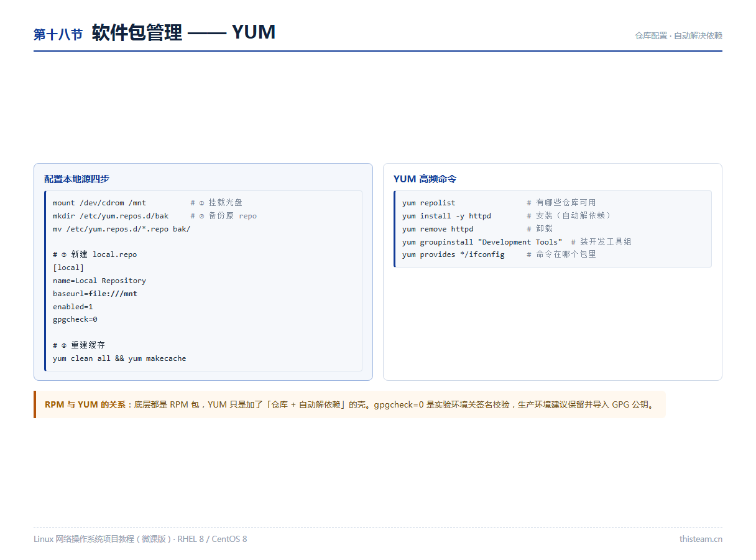Click the command yum remove httpd
Viewport: 756px width, 560px height.
click(438, 229)
